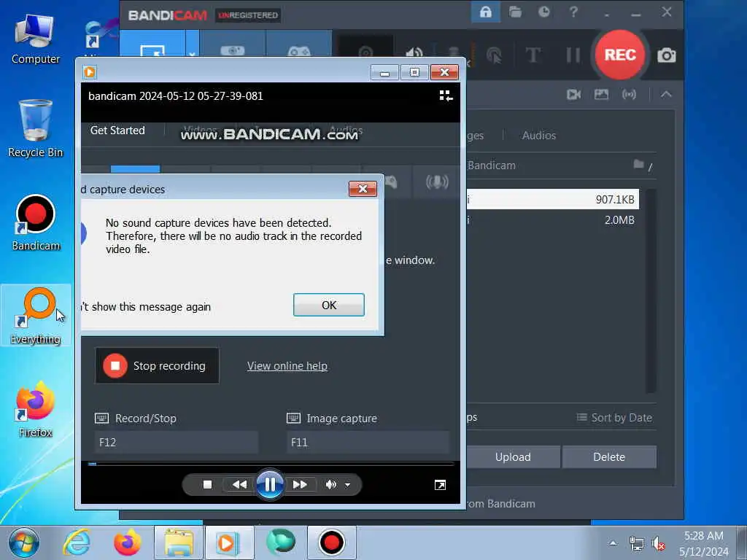This screenshot has width=747, height=560.
Task: Select the text overlay T icon
Action: (x=533, y=55)
